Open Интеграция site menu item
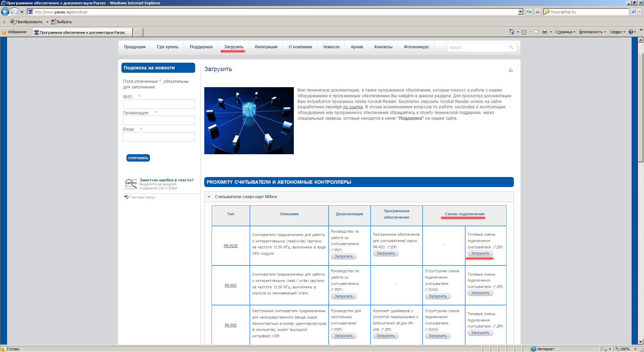 click(266, 47)
